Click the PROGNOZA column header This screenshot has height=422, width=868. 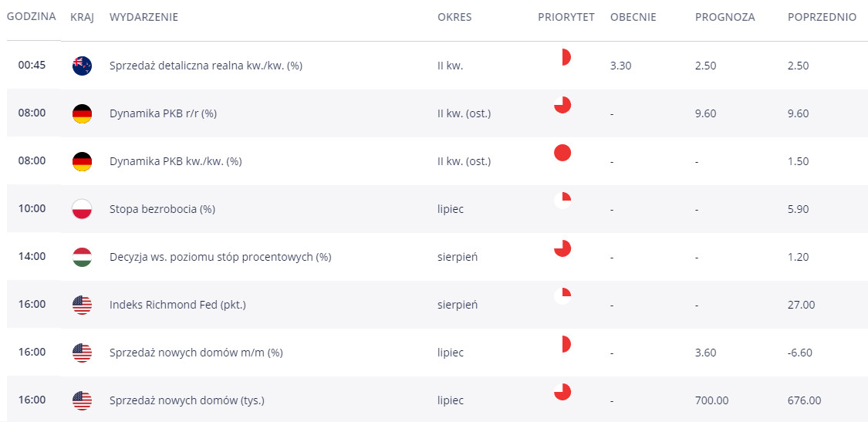click(725, 17)
